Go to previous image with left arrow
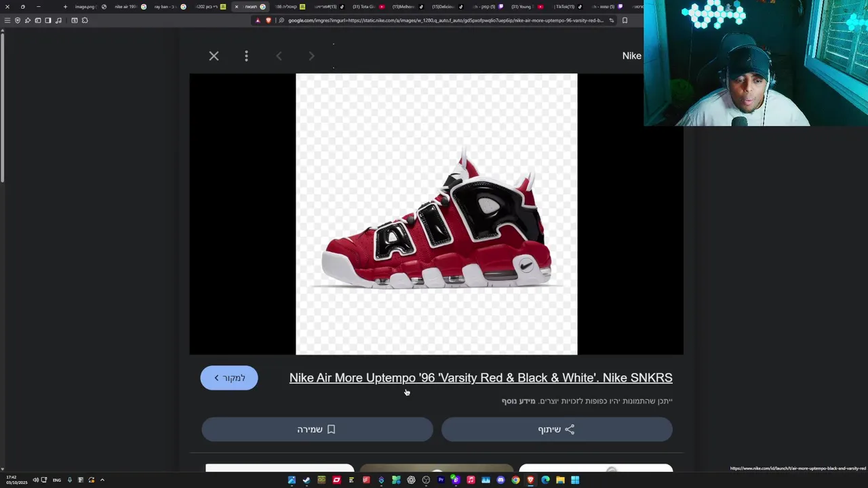The height and width of the screenshot is (488, 868). [x=279, y=56]
